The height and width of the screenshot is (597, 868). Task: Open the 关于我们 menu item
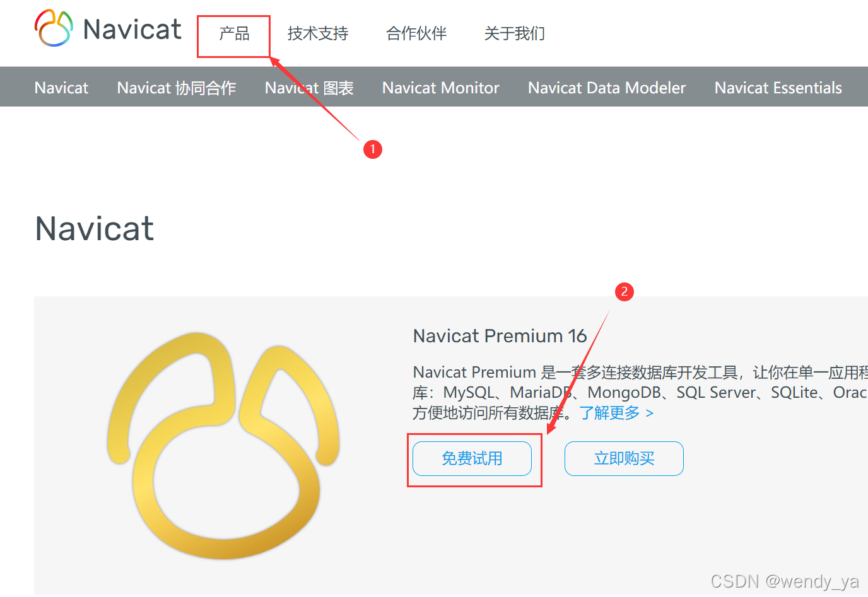pyautogui.click(x=515, y=33)
